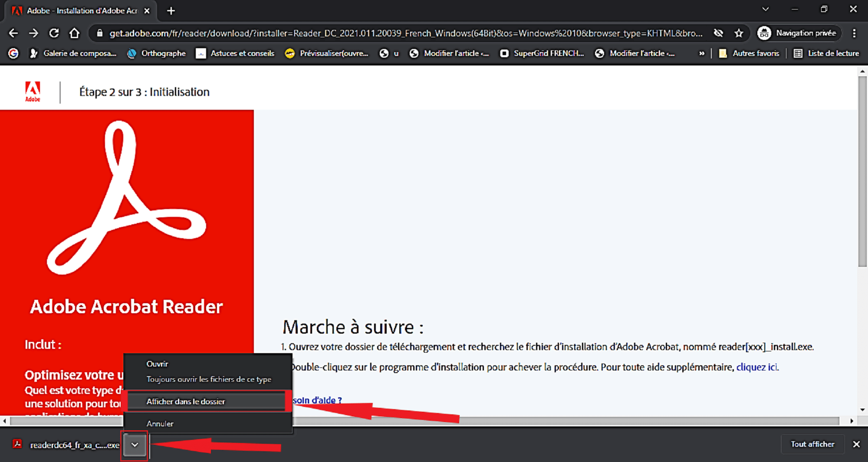Open Prévisualiser(ouvre... bookmark

click(326, 53)
